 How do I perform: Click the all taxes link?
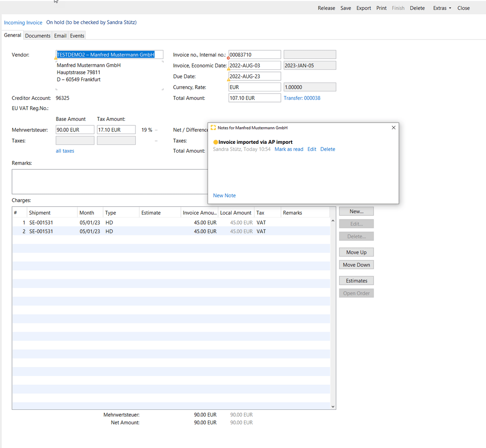[x=65, y=151]
